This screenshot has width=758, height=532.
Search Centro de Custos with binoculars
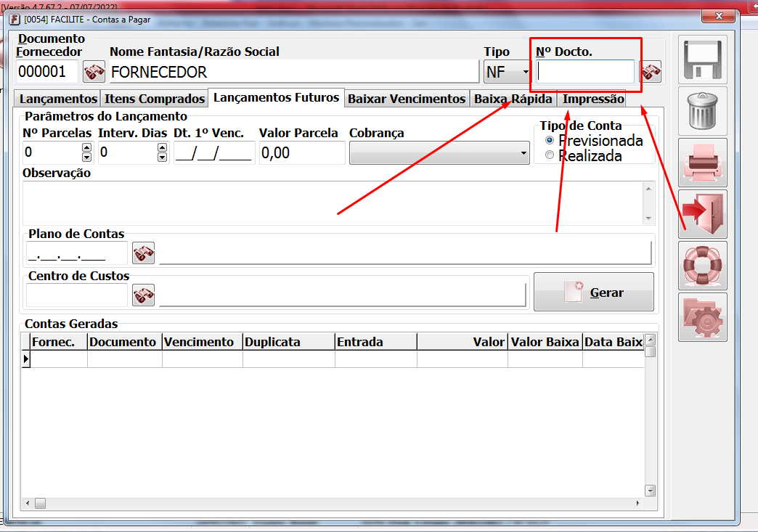[143, 295]
